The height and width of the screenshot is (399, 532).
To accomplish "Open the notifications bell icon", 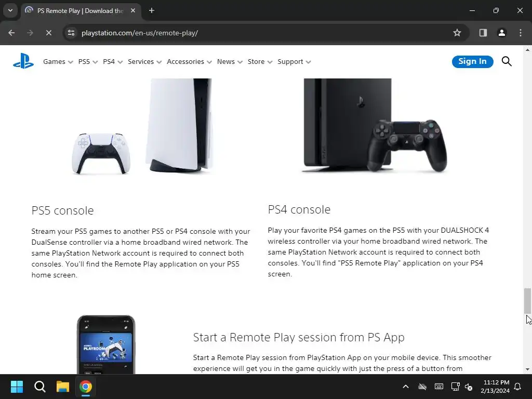I will click(x=518, y=387).
